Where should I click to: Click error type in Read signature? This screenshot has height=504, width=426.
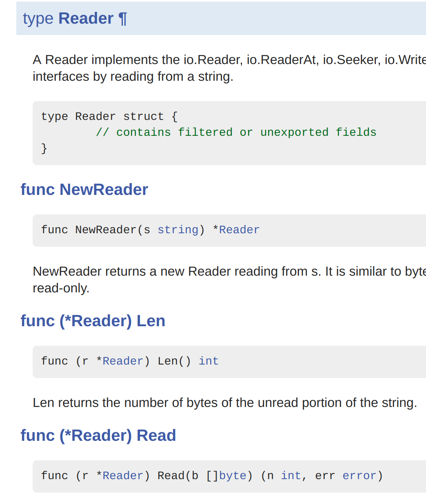click(359, 476)
